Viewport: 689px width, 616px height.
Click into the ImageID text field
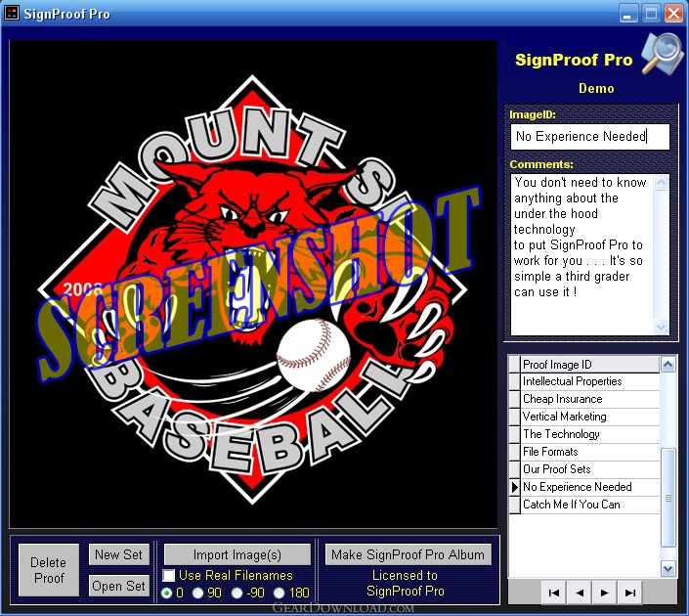tap(590, 137)
